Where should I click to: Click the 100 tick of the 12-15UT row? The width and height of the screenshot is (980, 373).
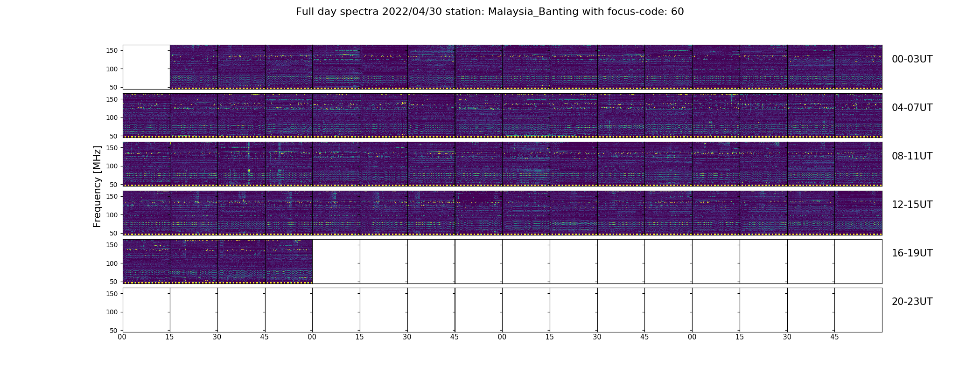tap(112, 214)
